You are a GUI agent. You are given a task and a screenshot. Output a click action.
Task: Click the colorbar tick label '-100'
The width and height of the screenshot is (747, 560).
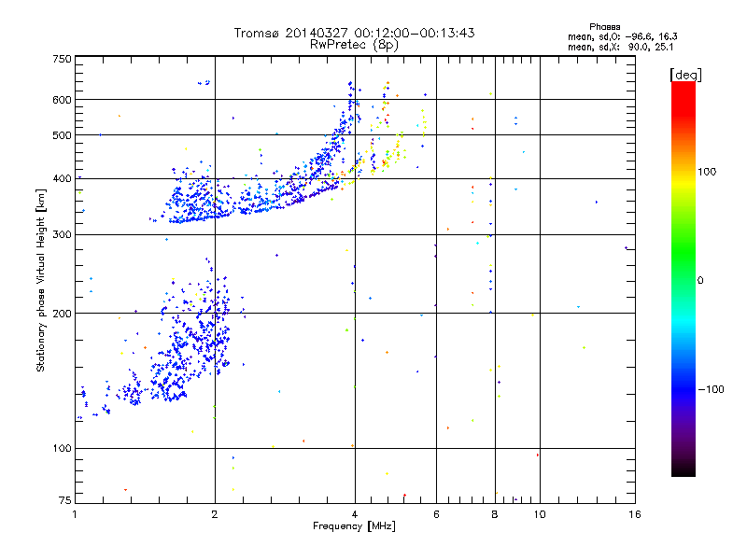712,389
